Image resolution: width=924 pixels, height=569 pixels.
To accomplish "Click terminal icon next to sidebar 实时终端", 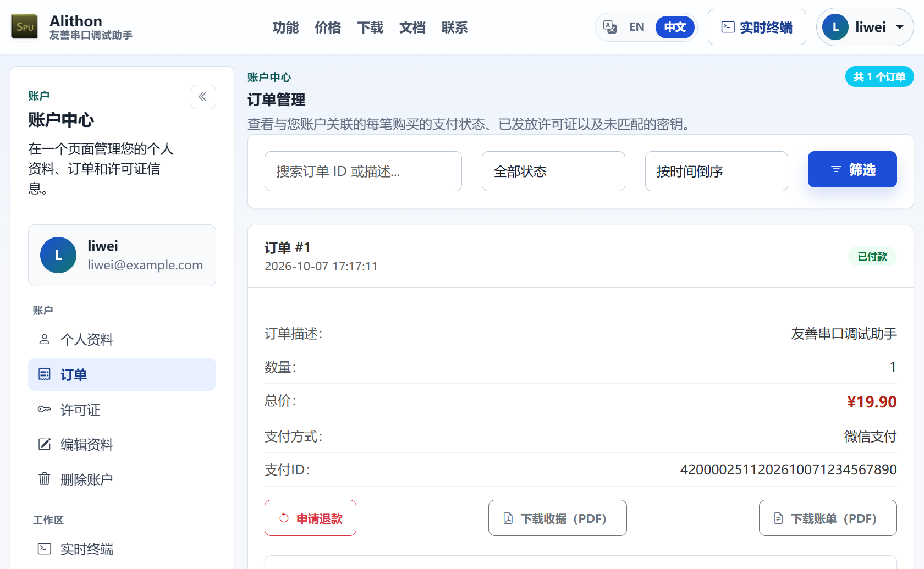I will [x=45, y=549].
